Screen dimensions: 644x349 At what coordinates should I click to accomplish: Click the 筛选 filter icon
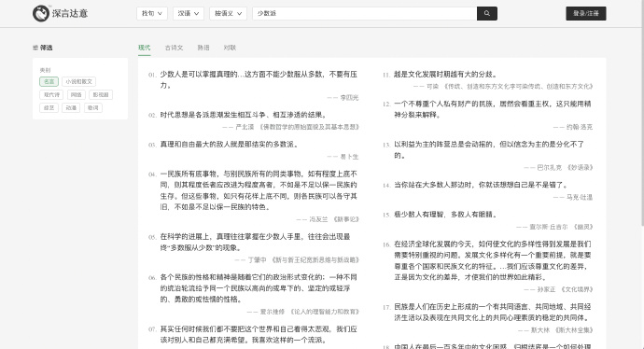click(35, 48)
